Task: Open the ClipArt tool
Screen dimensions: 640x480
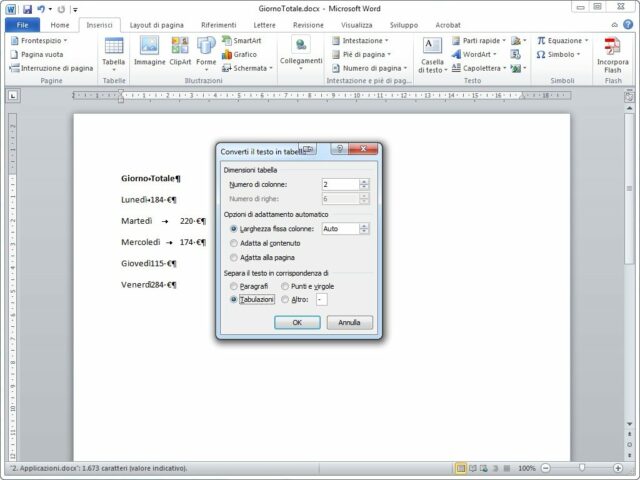Action: [180, 52]
